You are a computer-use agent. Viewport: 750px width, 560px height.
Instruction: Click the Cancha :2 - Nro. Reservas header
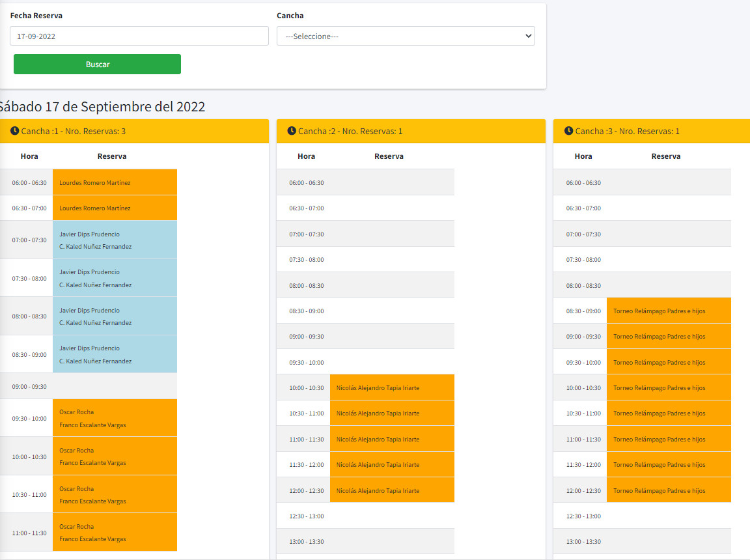(x=350, y=131)
